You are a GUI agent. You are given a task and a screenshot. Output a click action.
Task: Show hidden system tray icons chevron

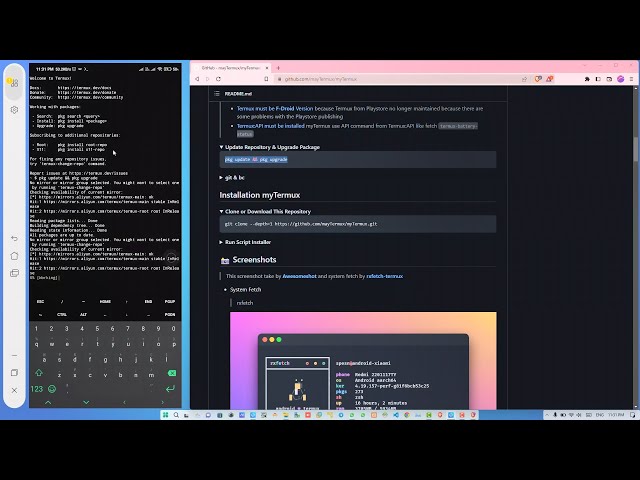point(547,415)
